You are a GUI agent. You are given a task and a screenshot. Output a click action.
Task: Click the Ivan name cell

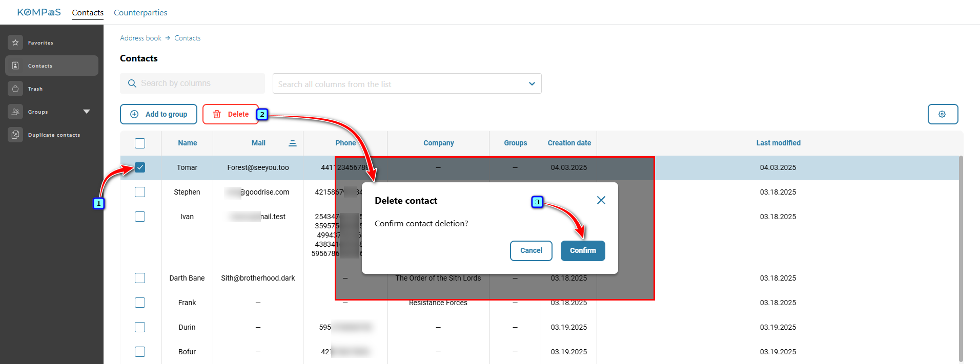(187, 217)
